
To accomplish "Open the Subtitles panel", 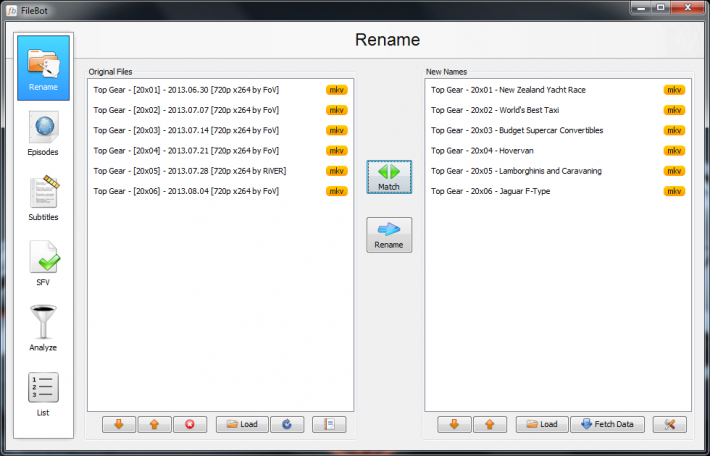I will click(43, 198).
